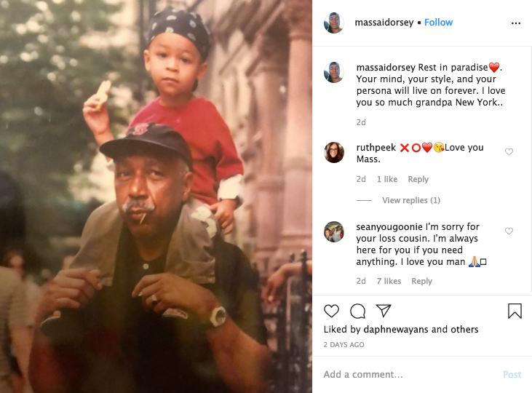Click the grandfather and child photo
The height and width of the screenshot is (393, 532).
click(x=156, y=196)
